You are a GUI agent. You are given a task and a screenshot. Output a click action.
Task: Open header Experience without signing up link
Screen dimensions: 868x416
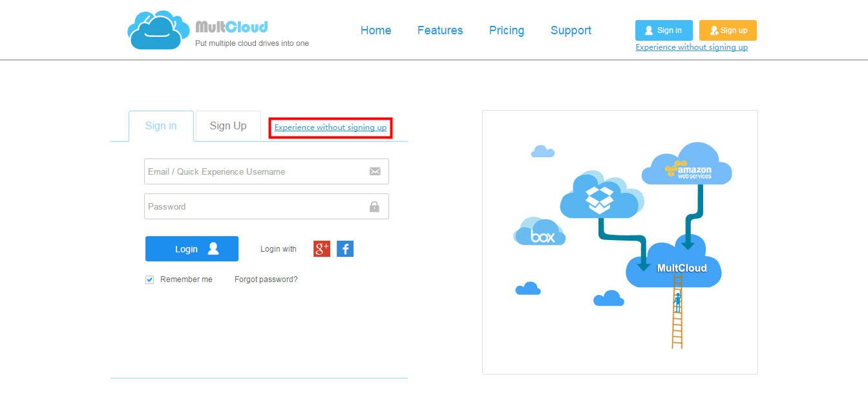click(692, 47)
